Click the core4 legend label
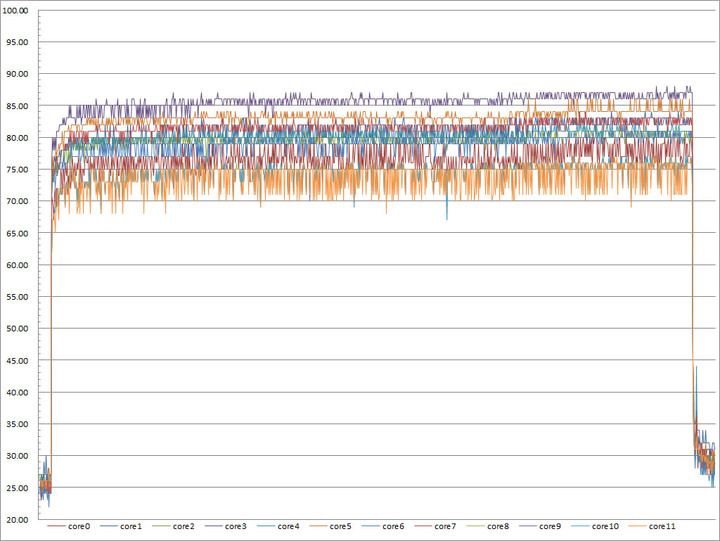 tap(288, 526)
